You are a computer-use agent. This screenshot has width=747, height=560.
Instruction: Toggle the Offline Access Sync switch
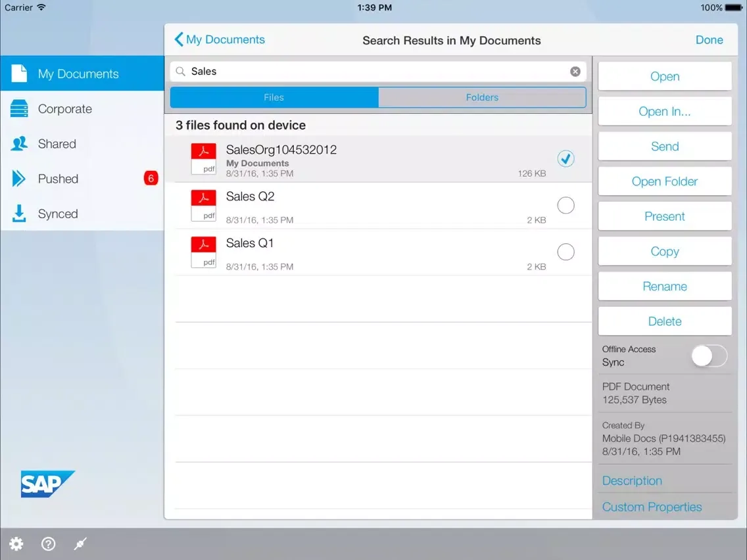coord(710,356)
